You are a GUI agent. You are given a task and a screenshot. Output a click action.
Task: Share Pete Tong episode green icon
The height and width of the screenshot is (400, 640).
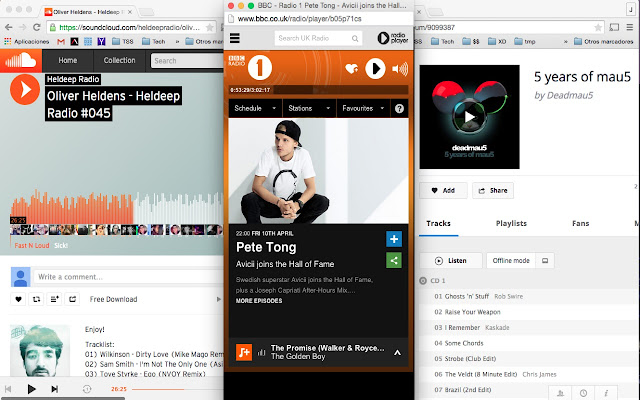(394, 260)
